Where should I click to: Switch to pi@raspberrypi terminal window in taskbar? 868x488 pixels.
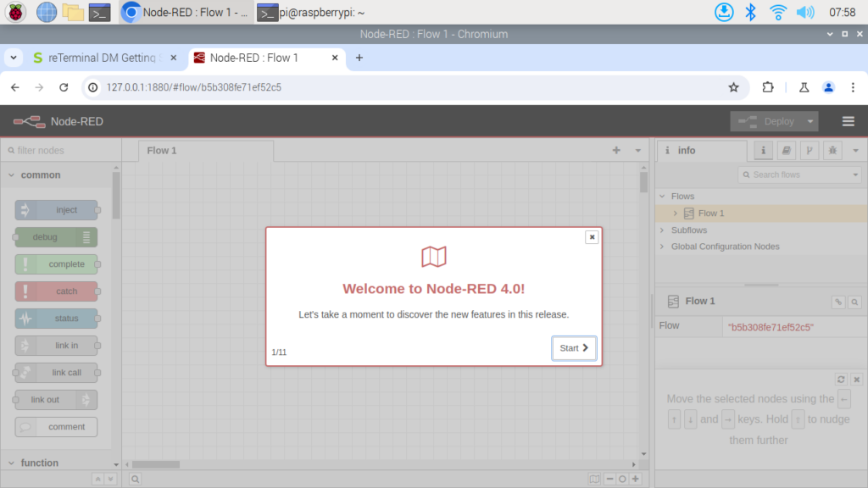pos(311,12)
